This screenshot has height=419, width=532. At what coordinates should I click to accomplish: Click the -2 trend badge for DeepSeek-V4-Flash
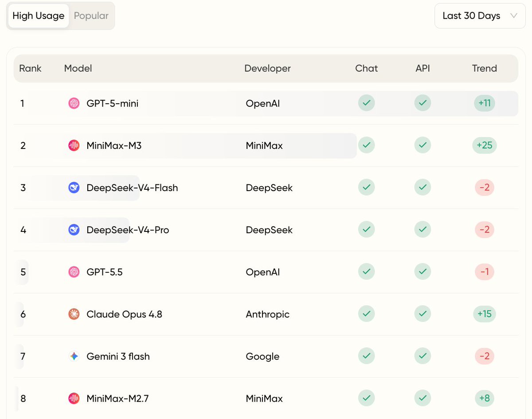(x=484, y=188)
